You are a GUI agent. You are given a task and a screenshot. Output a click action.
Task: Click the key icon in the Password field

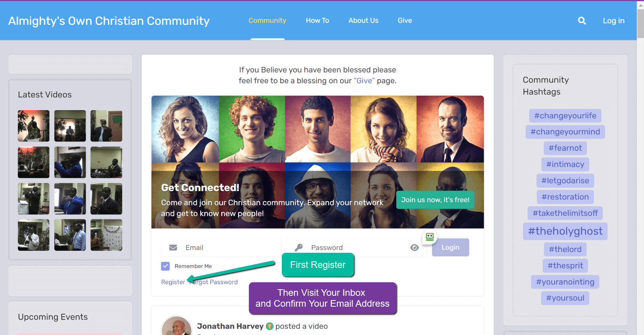(299, 248)
